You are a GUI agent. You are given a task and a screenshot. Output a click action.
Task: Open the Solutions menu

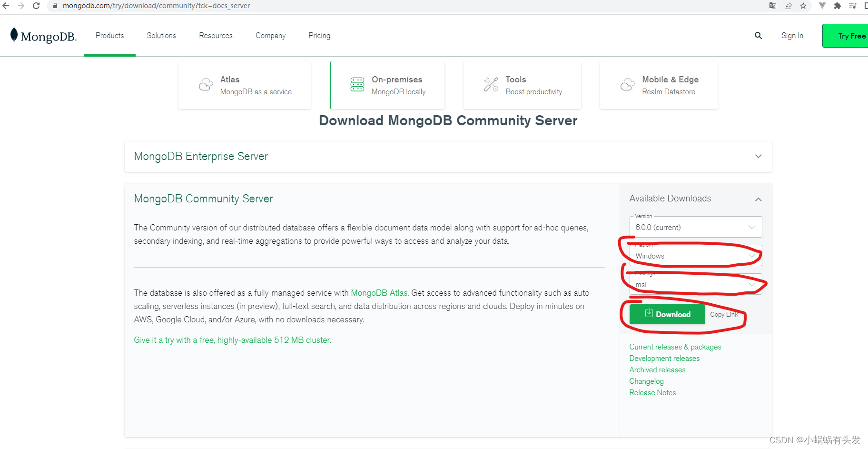161,36
